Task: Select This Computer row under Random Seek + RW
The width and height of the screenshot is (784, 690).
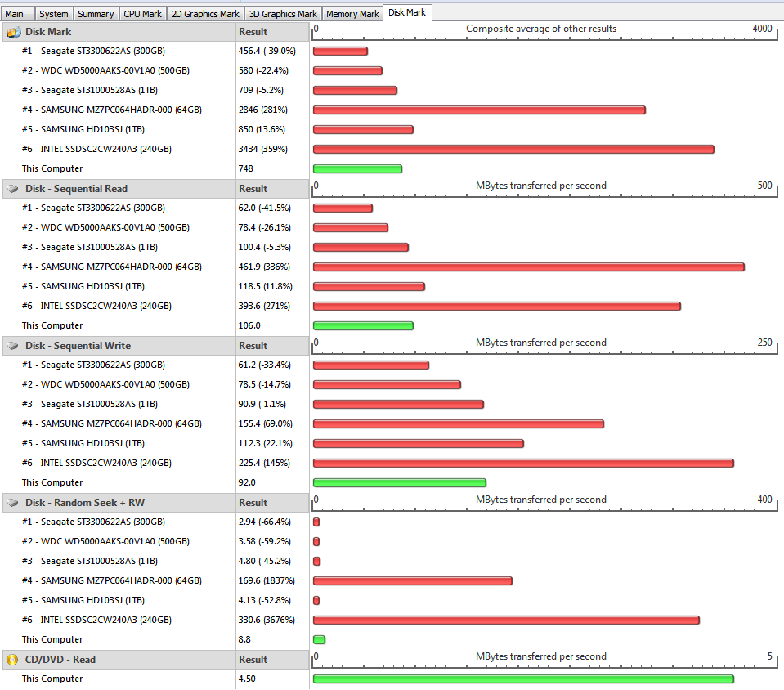Action: point(52,639)
